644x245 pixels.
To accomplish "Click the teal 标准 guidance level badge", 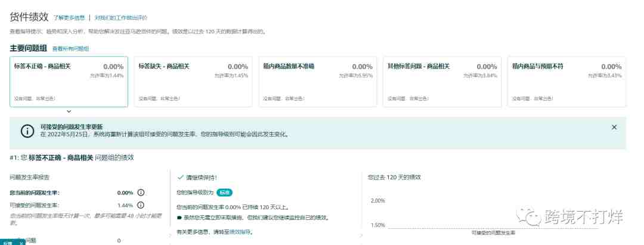I will point(224,193).
